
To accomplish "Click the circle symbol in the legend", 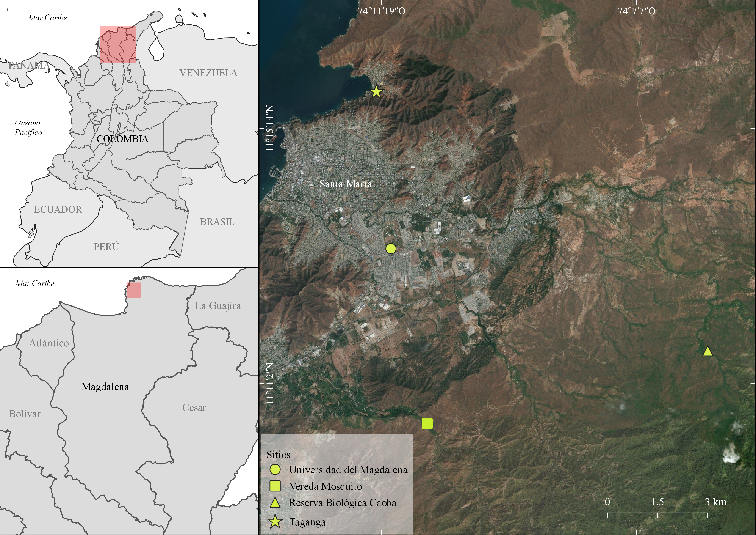I will click(x=275, y=470).
